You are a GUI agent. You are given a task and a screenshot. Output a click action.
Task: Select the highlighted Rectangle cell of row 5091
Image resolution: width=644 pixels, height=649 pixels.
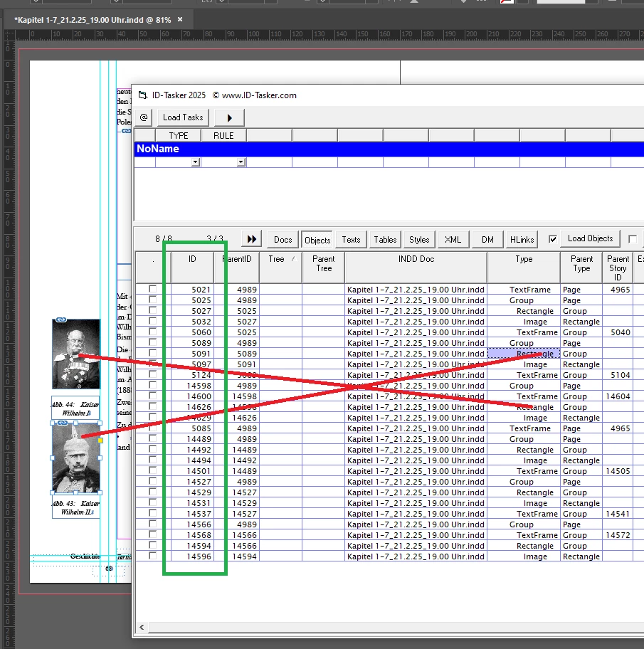pyautogui.click(x=524, y=354)
